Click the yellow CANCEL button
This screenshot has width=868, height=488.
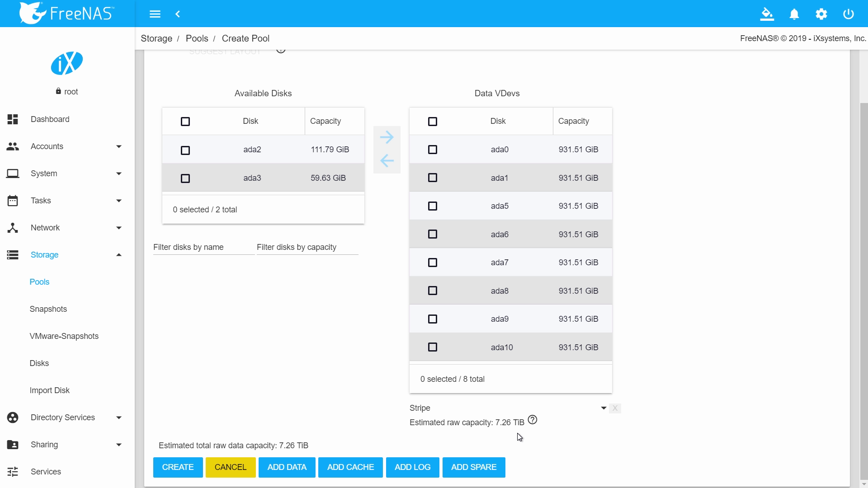click(231, 467)
